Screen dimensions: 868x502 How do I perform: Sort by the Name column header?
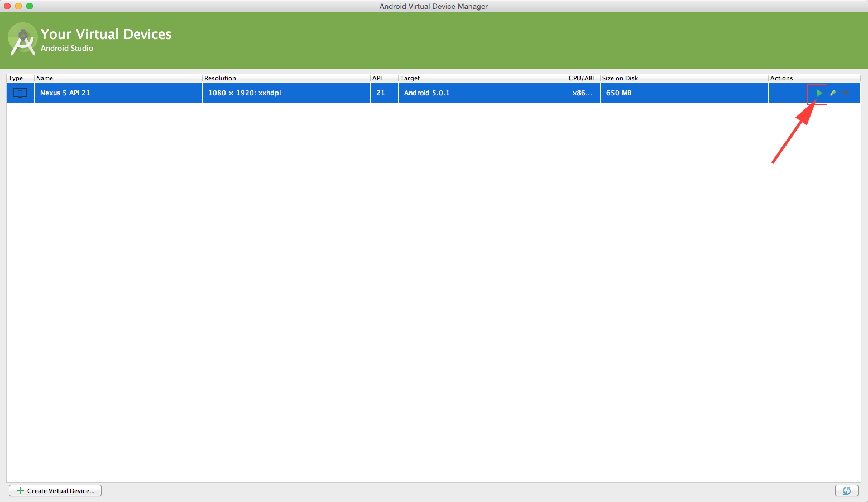[x=118, y=78]
